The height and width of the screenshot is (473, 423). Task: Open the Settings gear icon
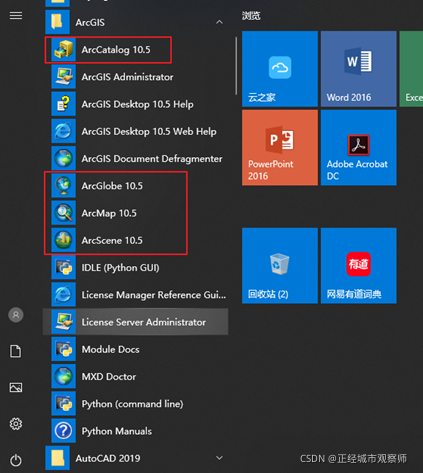pos(16,424)
